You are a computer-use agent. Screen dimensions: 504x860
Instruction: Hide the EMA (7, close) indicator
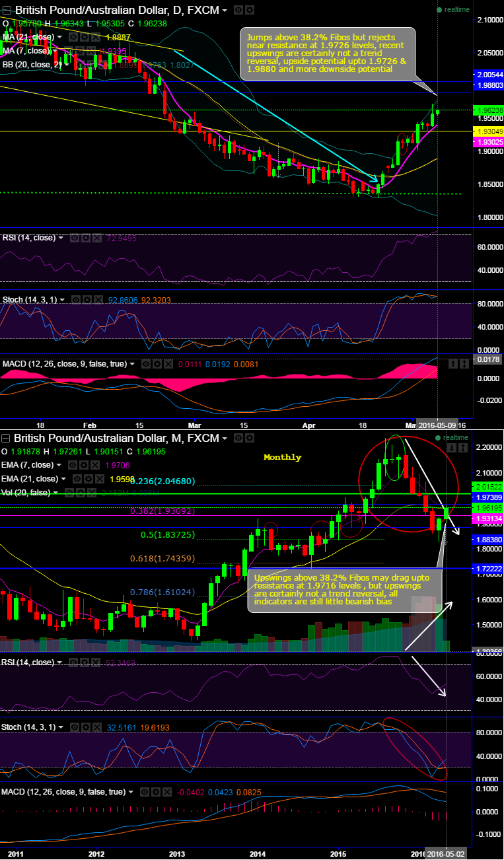[x=73, y=465]
